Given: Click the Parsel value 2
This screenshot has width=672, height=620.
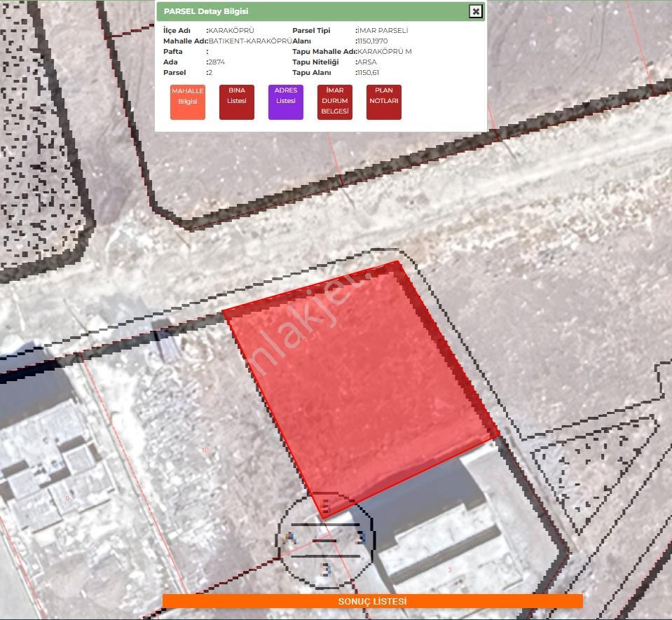Looking at the screenshot, I should pyautogui.click(x=210, y=73).
